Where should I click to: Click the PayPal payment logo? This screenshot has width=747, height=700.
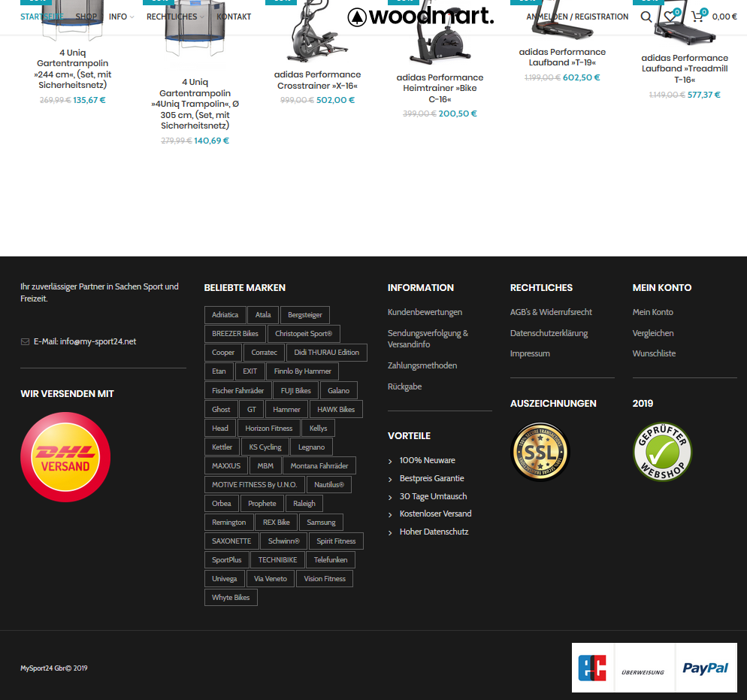click(x=706, y=668)
